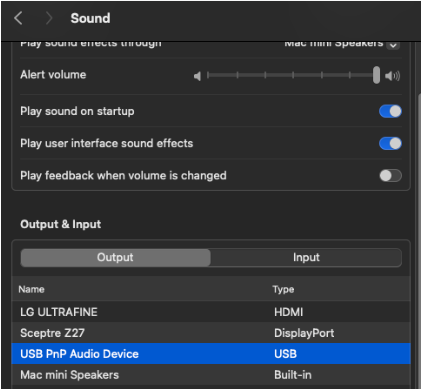Click the DisplayPort type cell

click(304, 333)
